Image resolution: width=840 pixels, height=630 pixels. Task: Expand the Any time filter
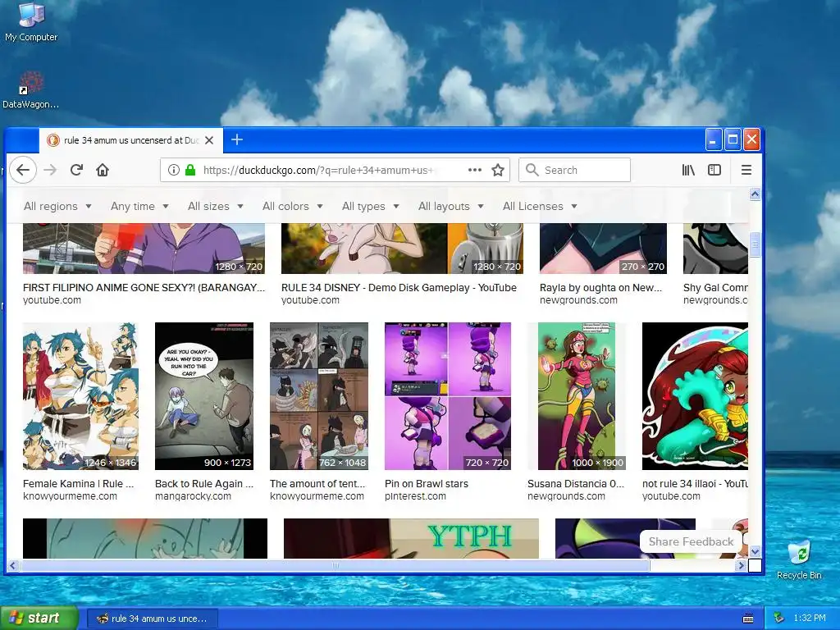click(139, 206)
